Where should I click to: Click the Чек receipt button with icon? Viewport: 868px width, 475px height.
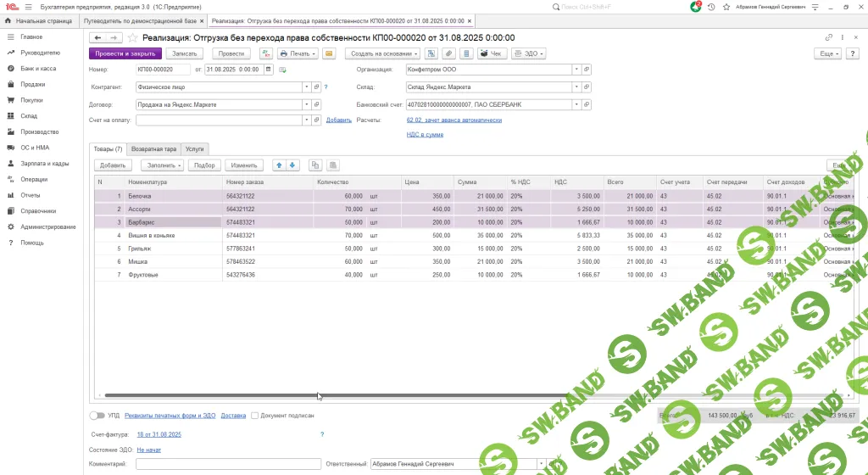pyautogui.click(x=491, y=53)
